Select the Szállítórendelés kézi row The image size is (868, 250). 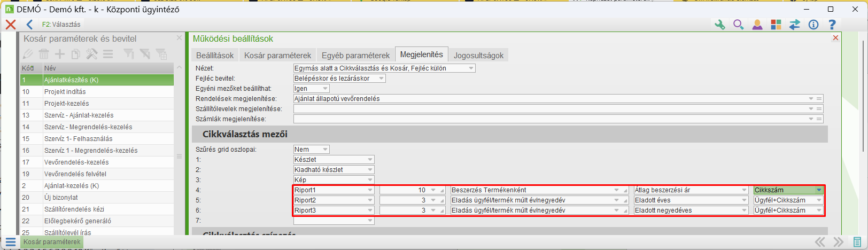point(97,209)
